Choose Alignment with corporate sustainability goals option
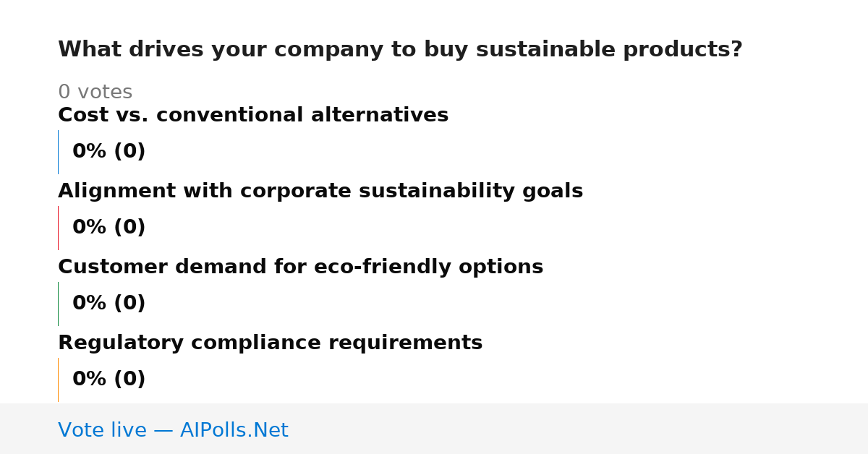868x454 pixels. (320, 192)
